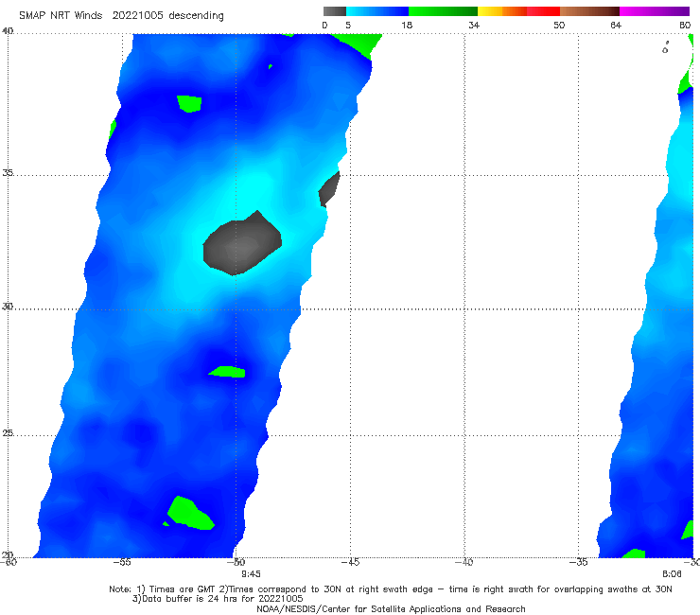Select the yellow-to-red 34-50 segment of the color bar
The height and width of the screenshot is (615, 700).
pos(518,11)
